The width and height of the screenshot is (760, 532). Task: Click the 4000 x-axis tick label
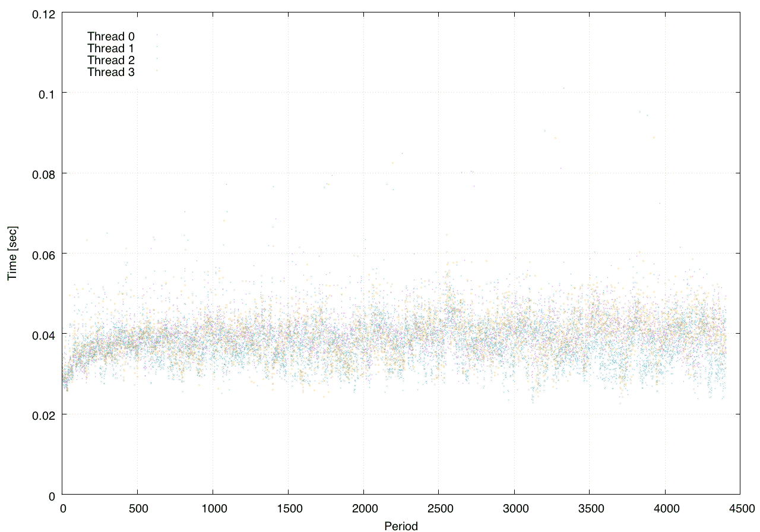pyautogui.click(x=664, y=509)
